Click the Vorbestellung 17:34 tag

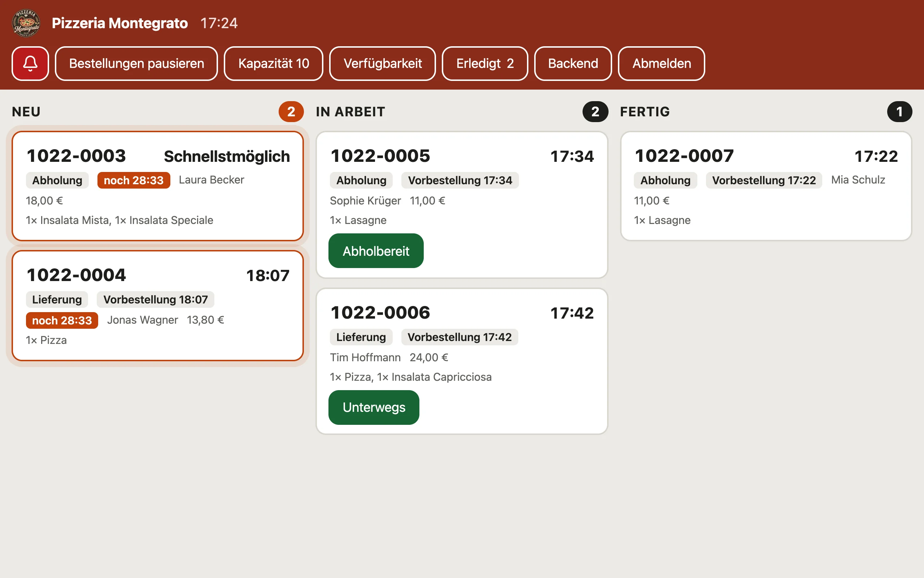tap(460, 180)
